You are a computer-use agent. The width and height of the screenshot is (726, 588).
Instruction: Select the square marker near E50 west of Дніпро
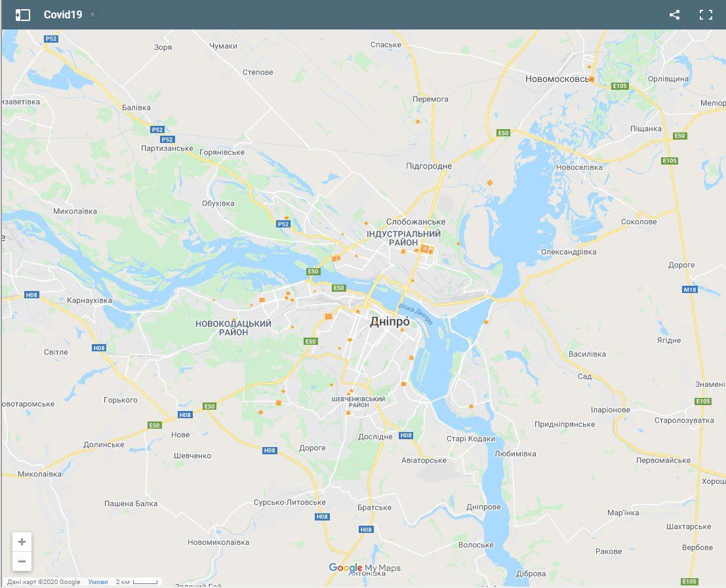[329, 317]
